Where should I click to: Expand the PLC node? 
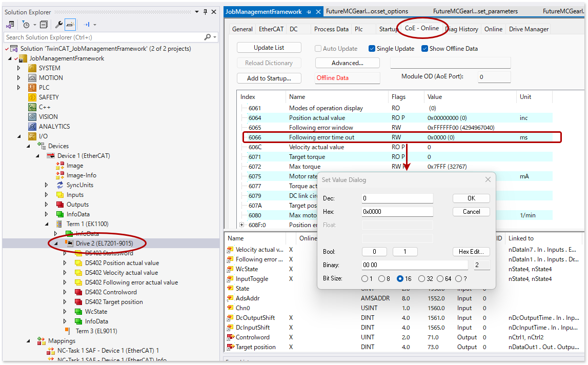[x=19, y=87]
